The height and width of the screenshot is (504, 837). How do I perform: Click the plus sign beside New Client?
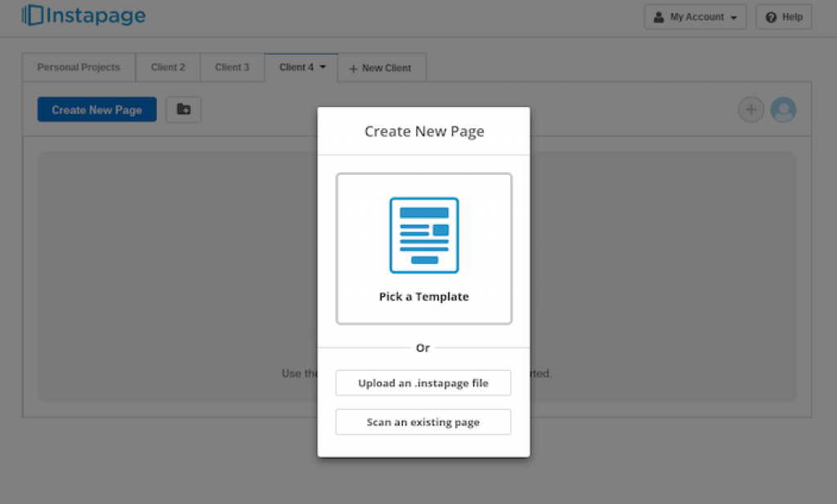(x=353, y=68)
